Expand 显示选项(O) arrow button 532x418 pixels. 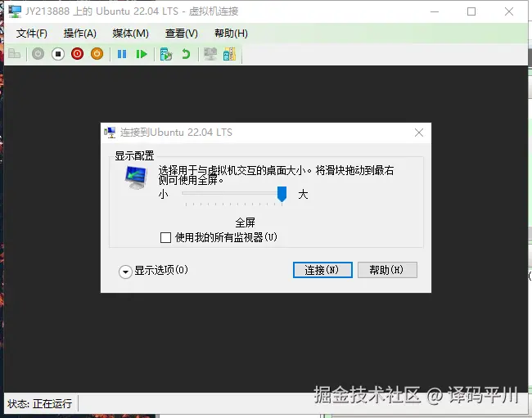coord(125,272)
